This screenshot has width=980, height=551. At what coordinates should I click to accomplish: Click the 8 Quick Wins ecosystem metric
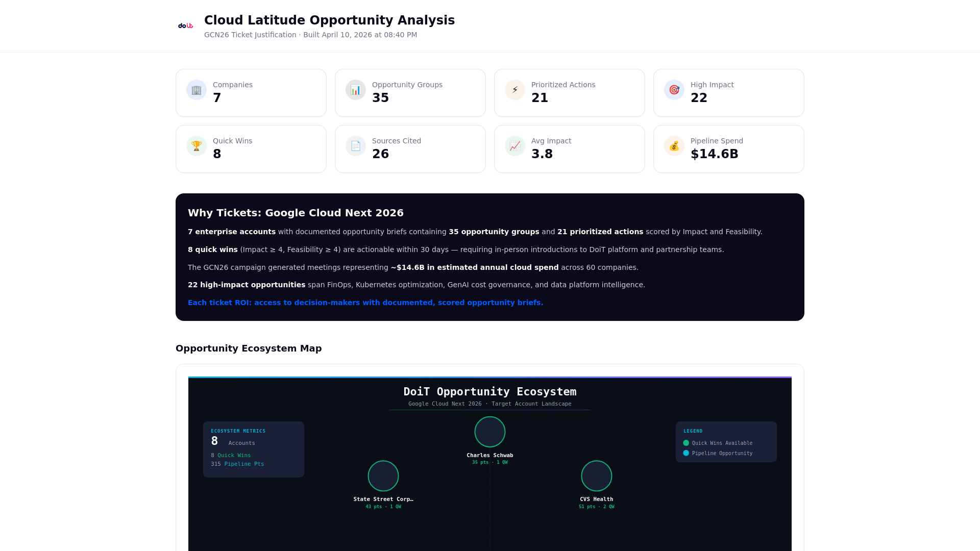(231, 456)
